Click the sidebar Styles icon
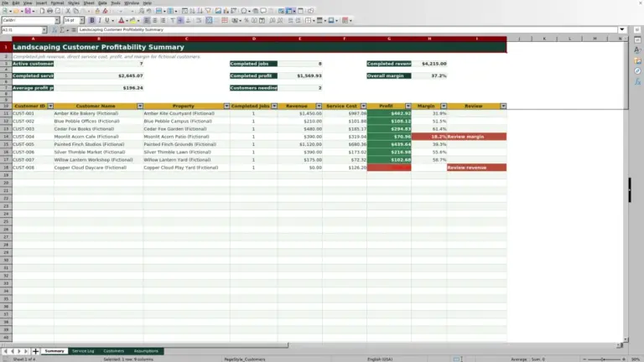Screen dimensions: 644x362 [x=637, y=50]
